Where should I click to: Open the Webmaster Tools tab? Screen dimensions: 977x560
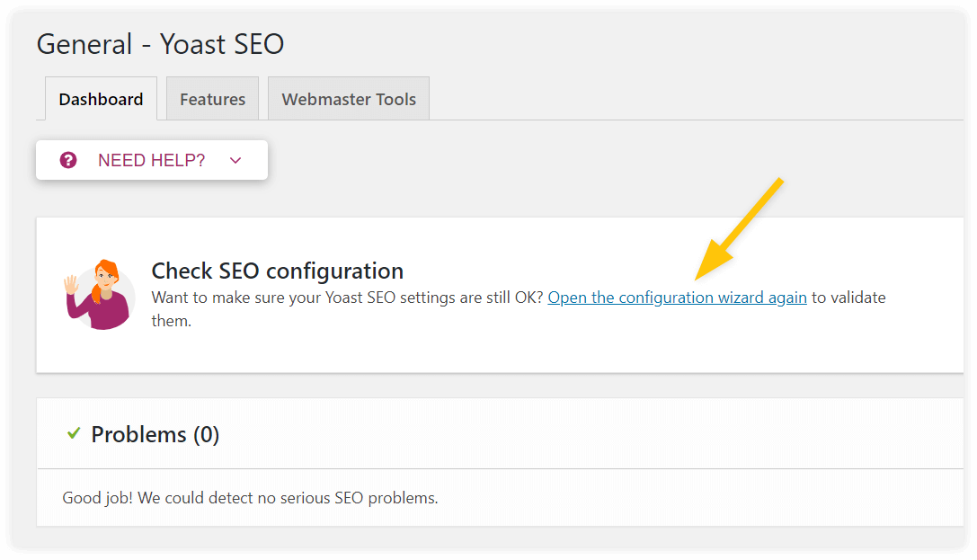(x=348, y=98)
